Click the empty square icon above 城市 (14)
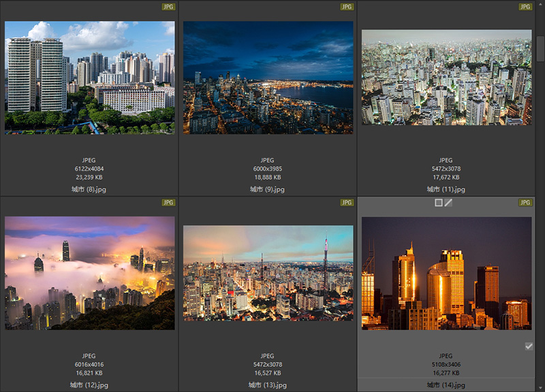Image resolution: width=545 pixels, height=392 pixels. click(x=439, y=203)
